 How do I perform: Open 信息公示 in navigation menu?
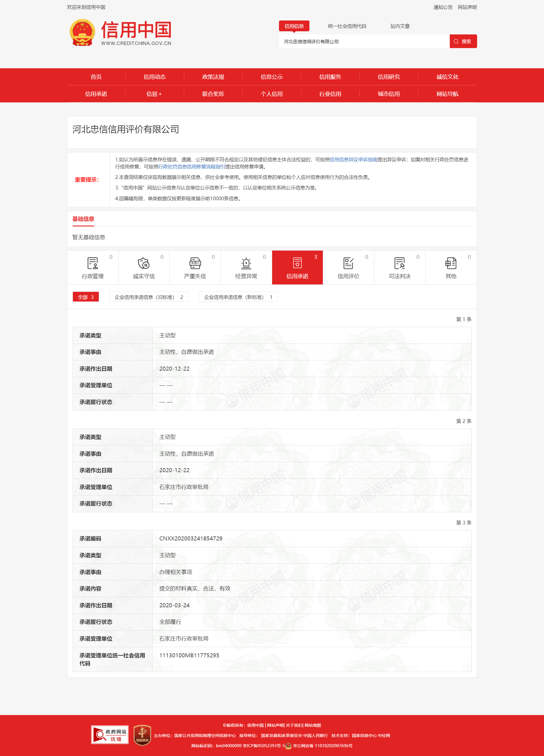[272, 77]
